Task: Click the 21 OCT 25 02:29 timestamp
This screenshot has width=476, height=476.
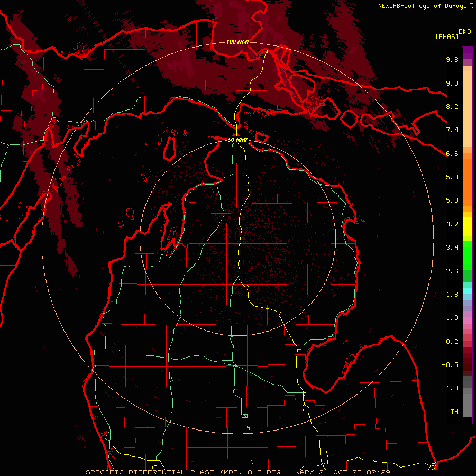Action: [x=354, y=472]
